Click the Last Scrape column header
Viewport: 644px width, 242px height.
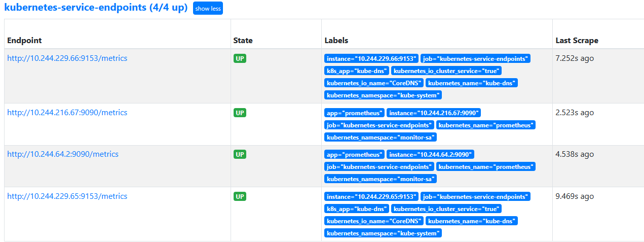[x=577, y=41]
